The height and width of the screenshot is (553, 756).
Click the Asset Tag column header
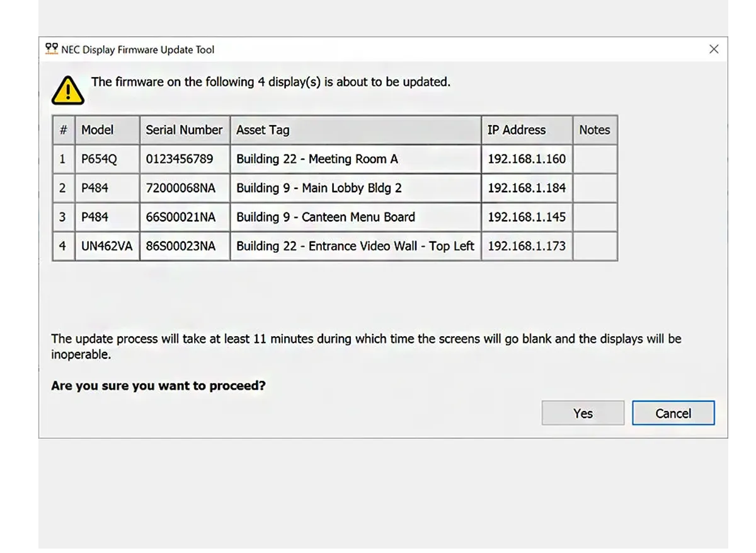(355, 130)
